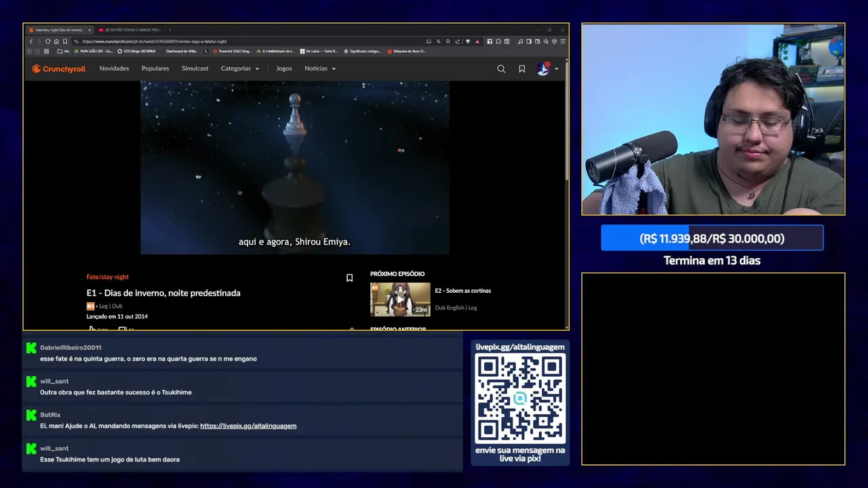This screenshot has height=488, width=868.
Task: Open the Crunchyroll search icon
Action: point(501,68)
